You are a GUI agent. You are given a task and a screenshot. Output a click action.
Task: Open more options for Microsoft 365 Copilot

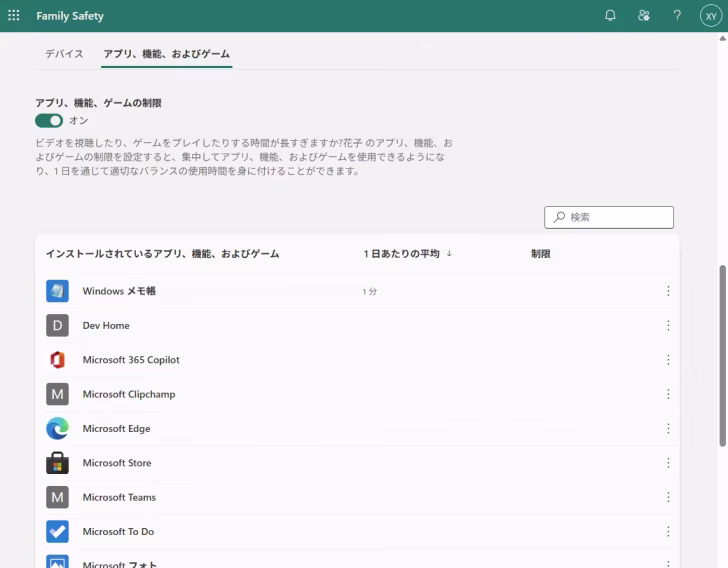coord(668,359)
